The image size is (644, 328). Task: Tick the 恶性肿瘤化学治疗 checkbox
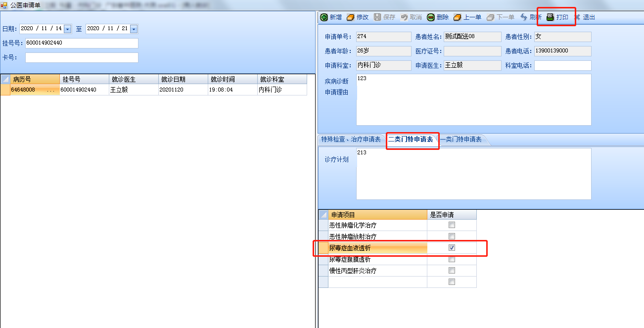pos(452,225)
